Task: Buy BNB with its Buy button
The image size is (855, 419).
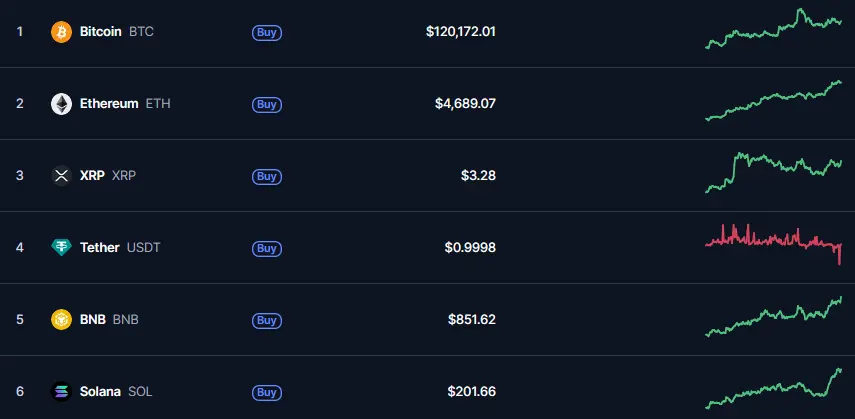Action: point(267,321)
